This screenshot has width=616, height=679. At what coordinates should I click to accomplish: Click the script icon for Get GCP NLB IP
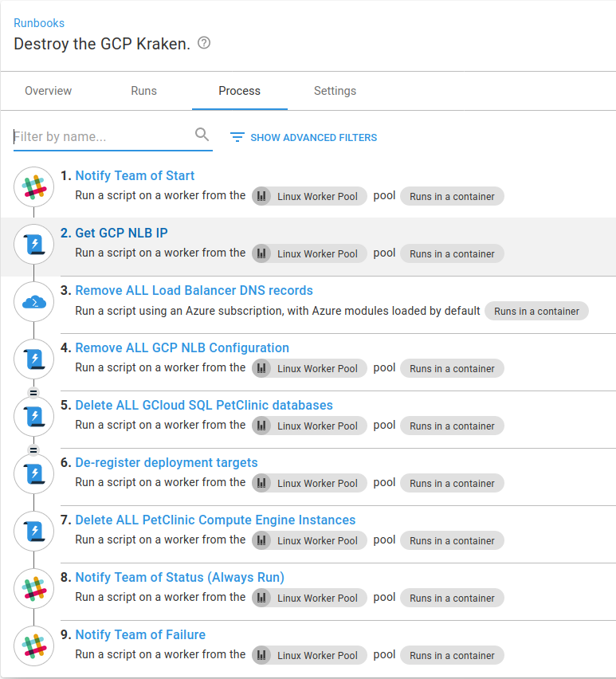33,245
